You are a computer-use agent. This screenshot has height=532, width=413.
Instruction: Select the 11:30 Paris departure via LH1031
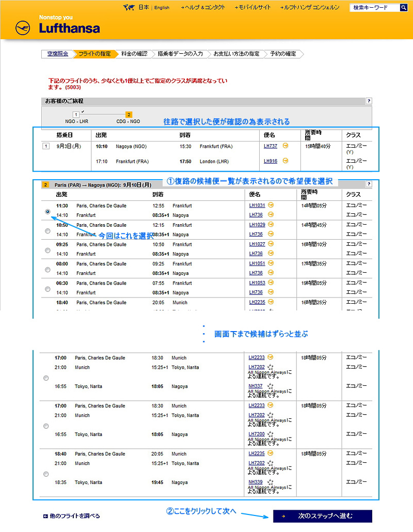coord(47,212)
